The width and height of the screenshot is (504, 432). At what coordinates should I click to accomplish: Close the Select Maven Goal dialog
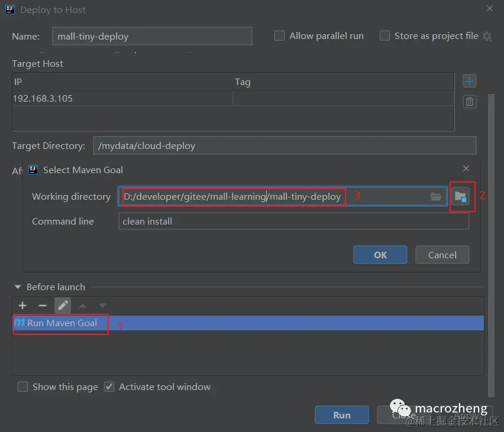click(x=466, y=168)
